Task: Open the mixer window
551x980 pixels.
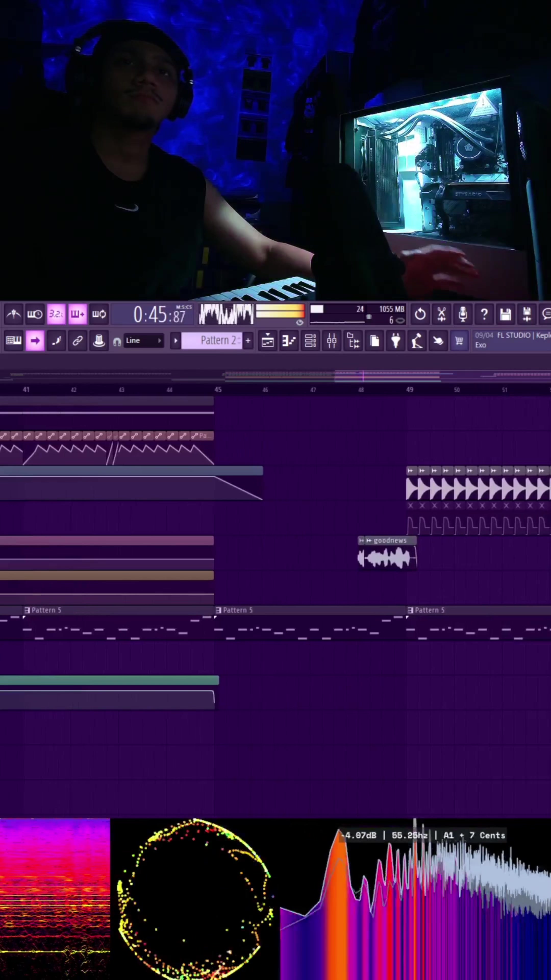Action: point(332,340)
